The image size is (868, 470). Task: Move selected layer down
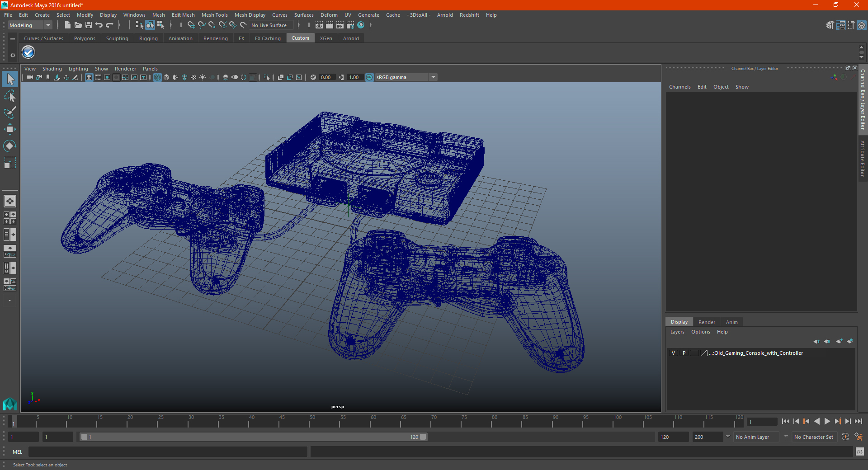click(x=827, y=341)
